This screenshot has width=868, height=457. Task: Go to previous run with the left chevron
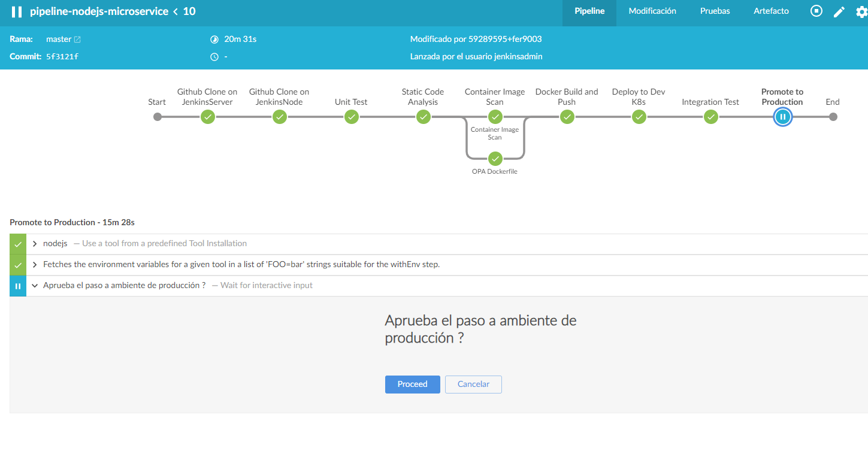(x=176, y=11)
